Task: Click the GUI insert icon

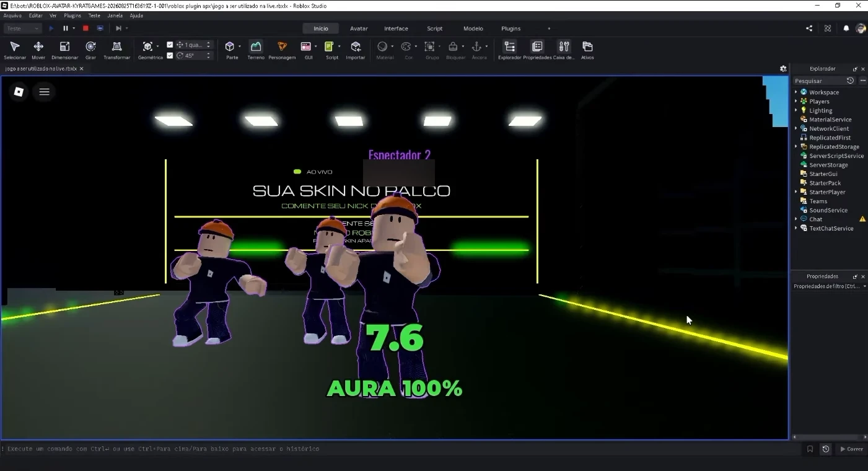Action: tap(306, 46)
